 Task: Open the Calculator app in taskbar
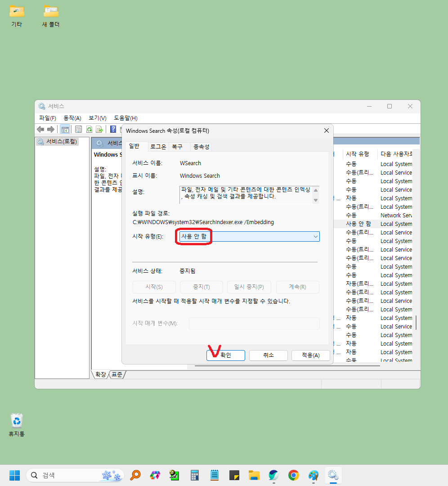click(195, 475)
